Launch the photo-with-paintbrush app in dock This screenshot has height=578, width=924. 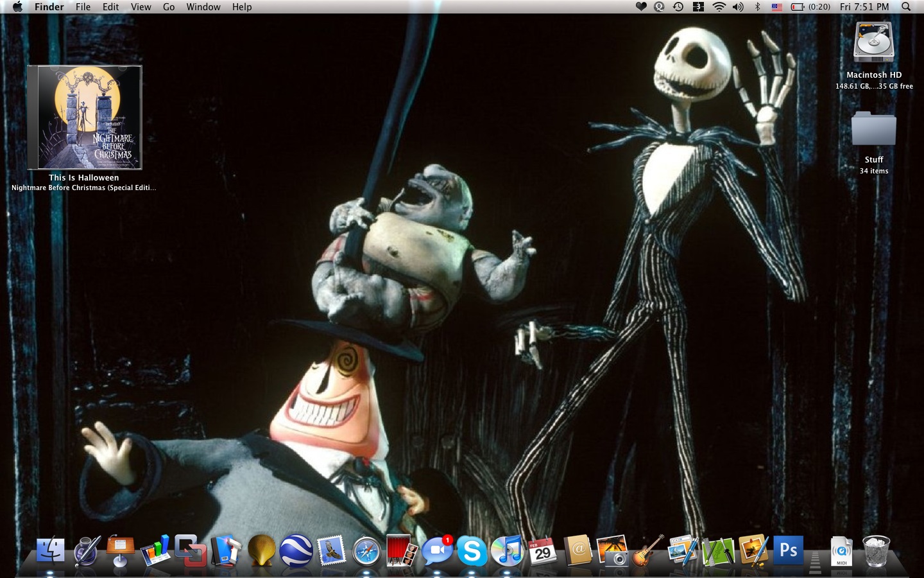click(753, 551)
